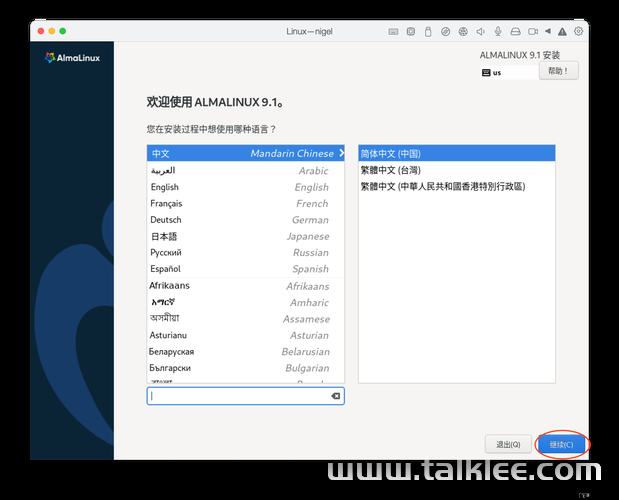This screenshot has width=619, height=500.
Task: Select the Asturianu Asturian language row
Action: pos(246,335)
